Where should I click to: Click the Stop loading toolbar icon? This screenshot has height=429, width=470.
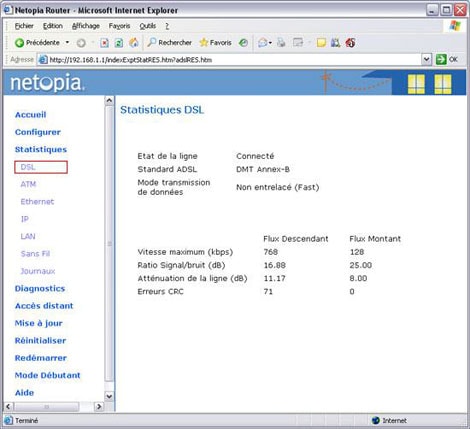point(104,43)
